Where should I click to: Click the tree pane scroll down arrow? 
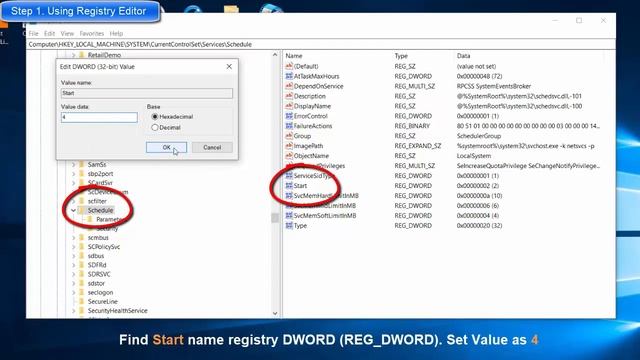pos(275,313)
